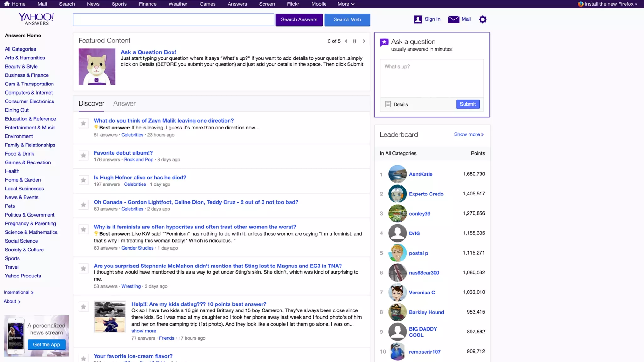Click the Search Answers button
Screen dimensions: 644x362
(299, 20)
